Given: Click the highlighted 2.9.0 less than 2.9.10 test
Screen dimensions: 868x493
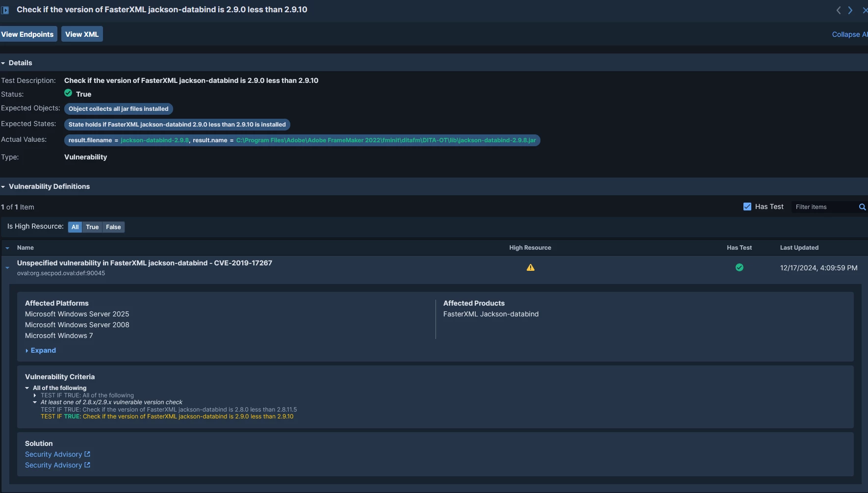Looking at the screenshot, I should [167, 416].
